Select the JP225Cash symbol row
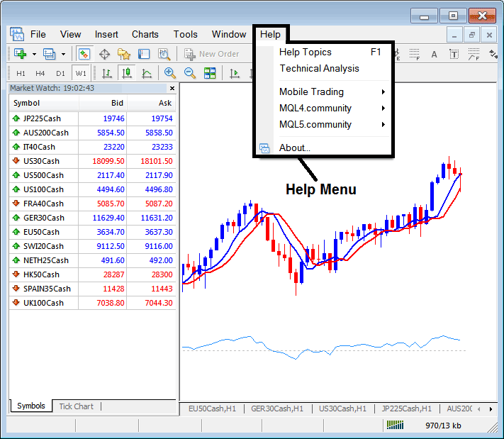The height and width of the screenshot is (439, 504). 93,118
